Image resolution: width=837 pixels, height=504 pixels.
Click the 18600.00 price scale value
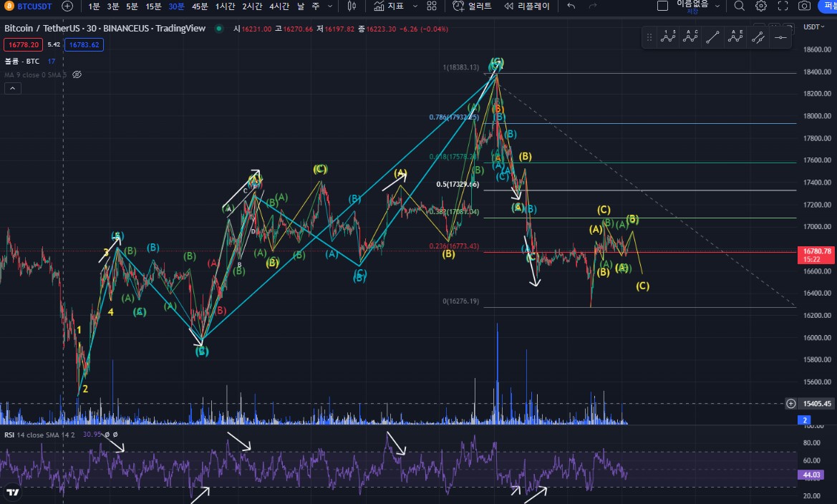(817, 49)
